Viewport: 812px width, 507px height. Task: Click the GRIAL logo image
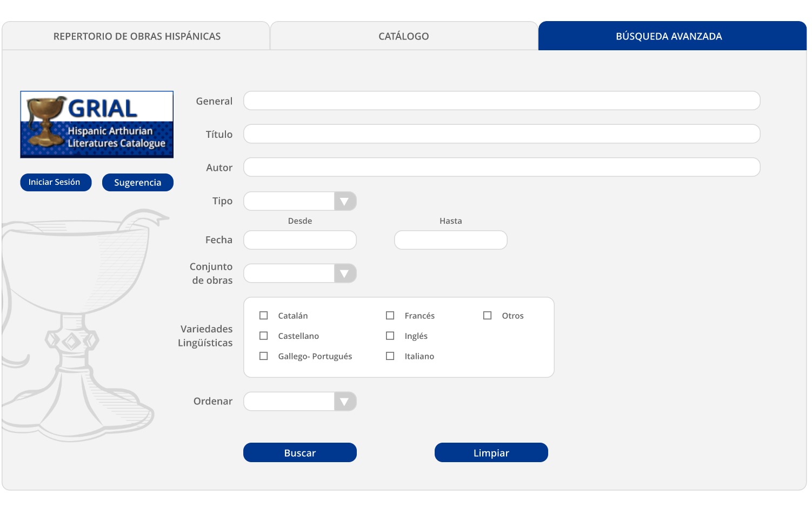(x=97, y=124)
